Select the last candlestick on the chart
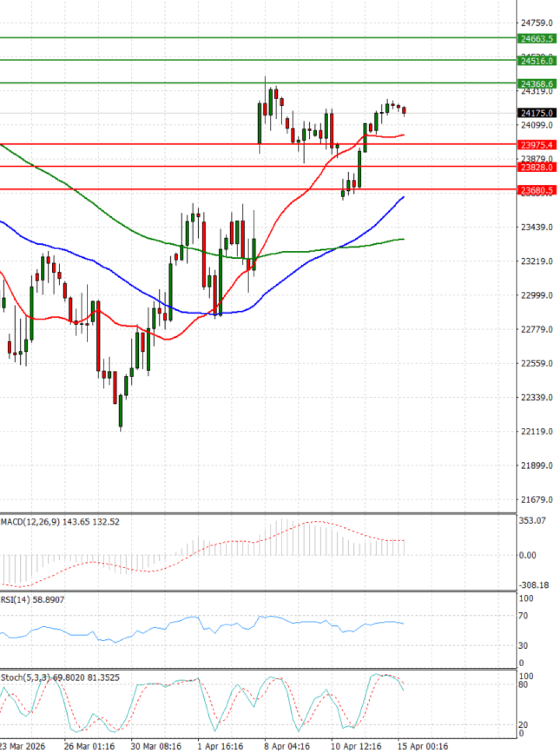 tap(404, 110)
